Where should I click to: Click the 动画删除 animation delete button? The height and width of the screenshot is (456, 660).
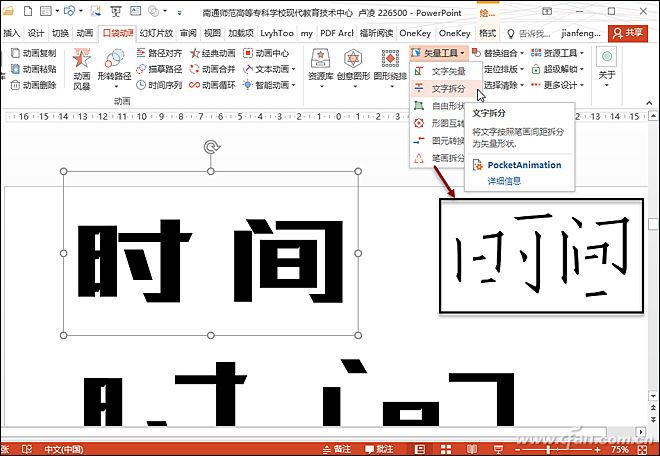(34, 85)
